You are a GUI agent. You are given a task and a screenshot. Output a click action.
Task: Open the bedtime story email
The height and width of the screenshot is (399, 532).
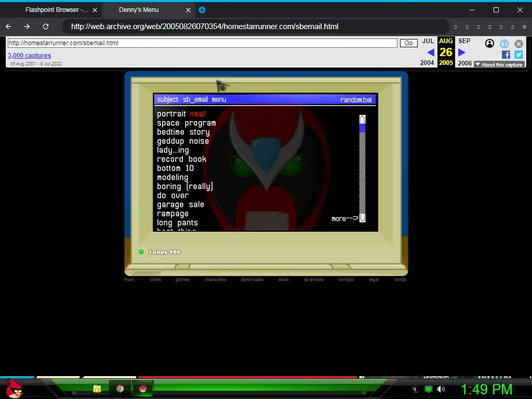click(183, 132)
